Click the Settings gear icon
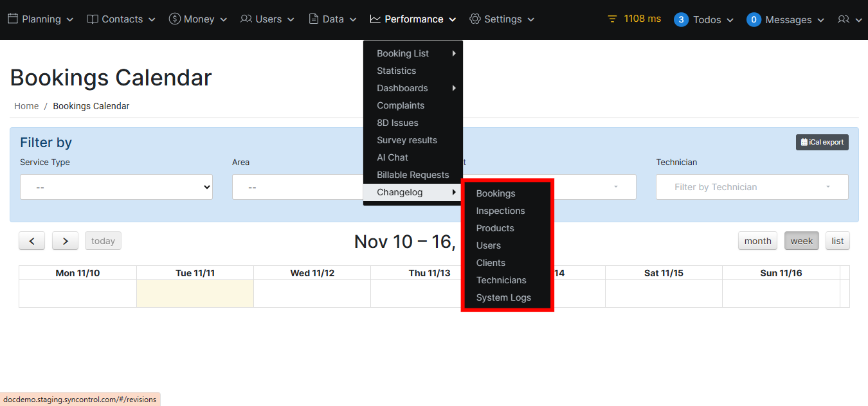This screenshot has width=868, height=406. (475, 19)
